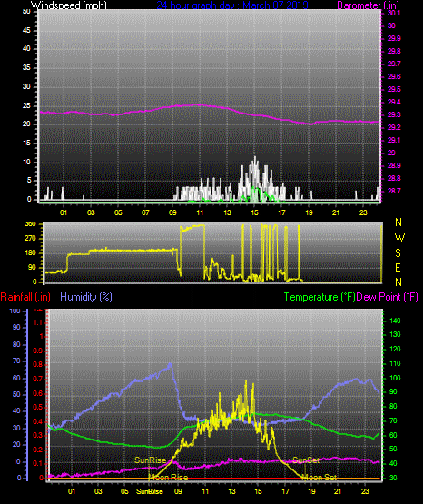The height and width of the screenshot is (504, 423).
Task: Click hour label 23 under the windspeed graph
Action: 363,212
